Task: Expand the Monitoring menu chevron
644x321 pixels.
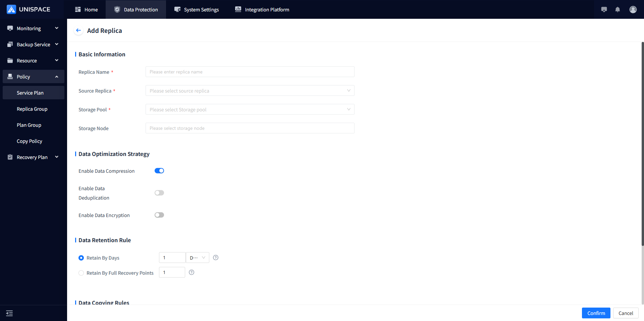Action: point(57,28)
